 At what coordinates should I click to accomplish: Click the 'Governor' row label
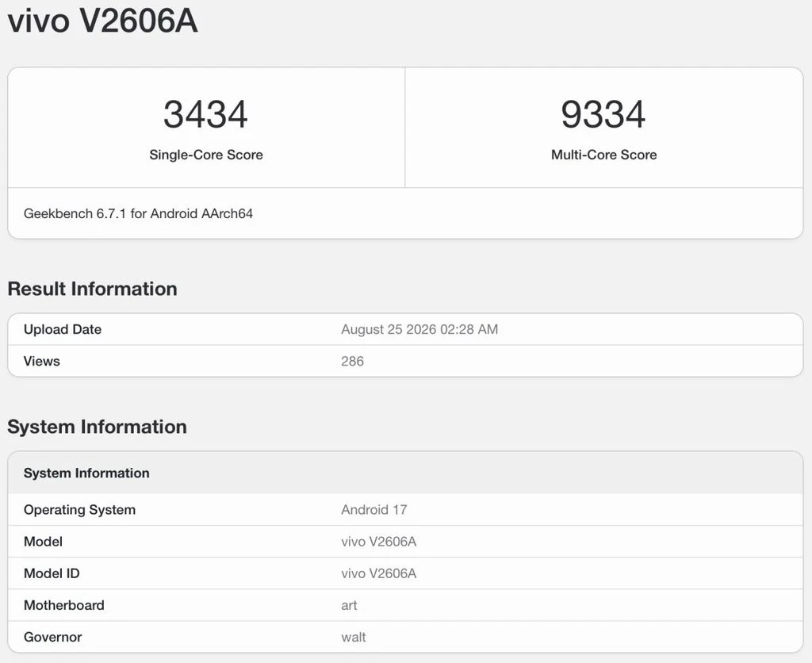(53, 637)
